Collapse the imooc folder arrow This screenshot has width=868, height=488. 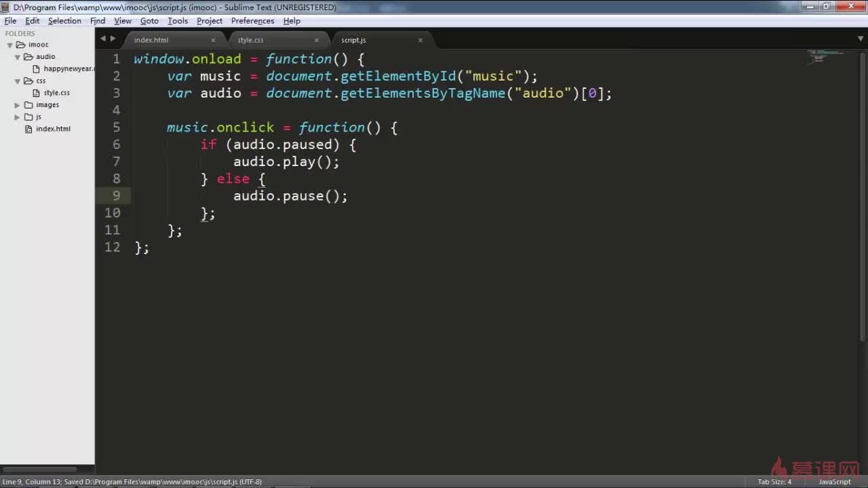click(10, 45)
